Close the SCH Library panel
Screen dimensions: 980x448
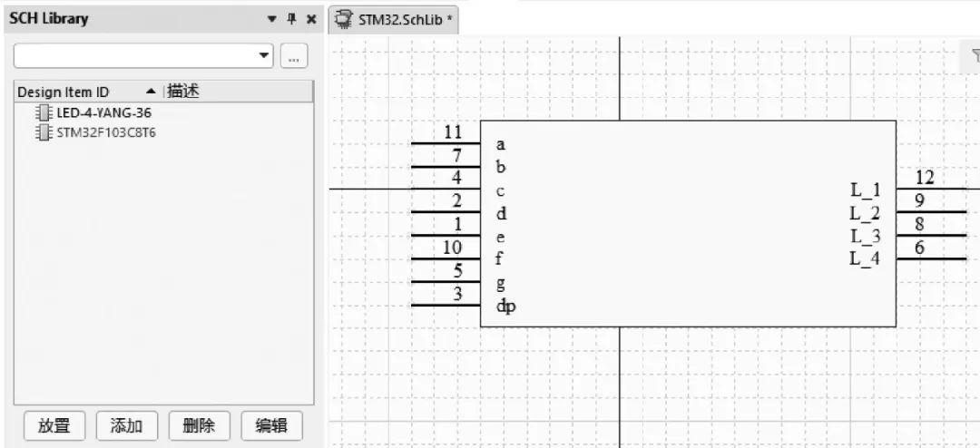click(310, 19)
